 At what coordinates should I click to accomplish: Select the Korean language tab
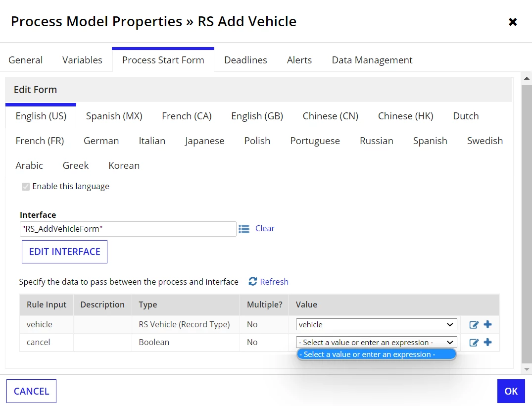(x=124, y=166)
